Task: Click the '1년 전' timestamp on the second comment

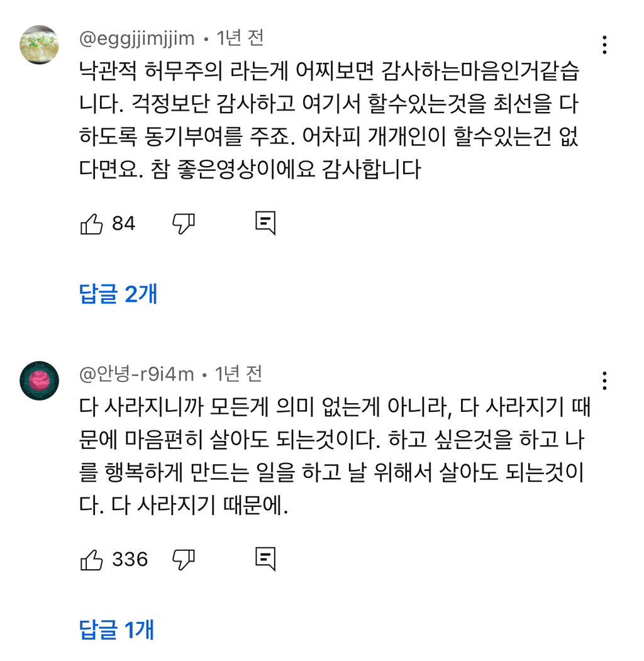Action: tap(238, 374)
